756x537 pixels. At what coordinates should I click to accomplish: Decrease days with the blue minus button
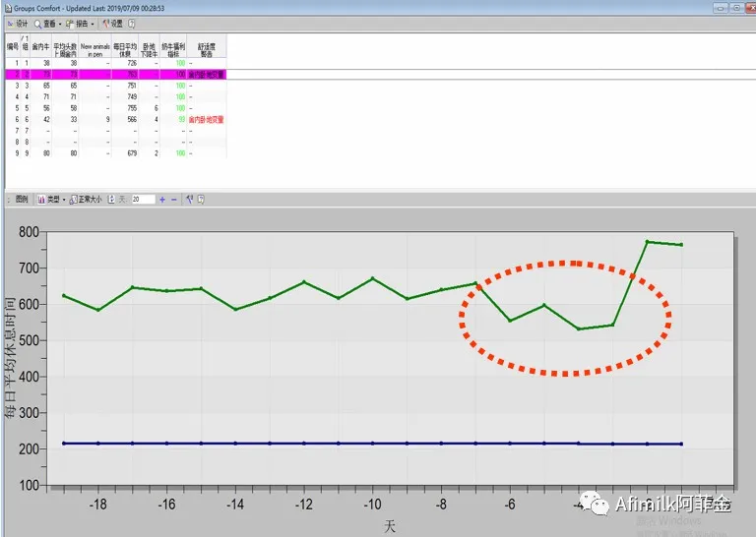click(174, 200)
